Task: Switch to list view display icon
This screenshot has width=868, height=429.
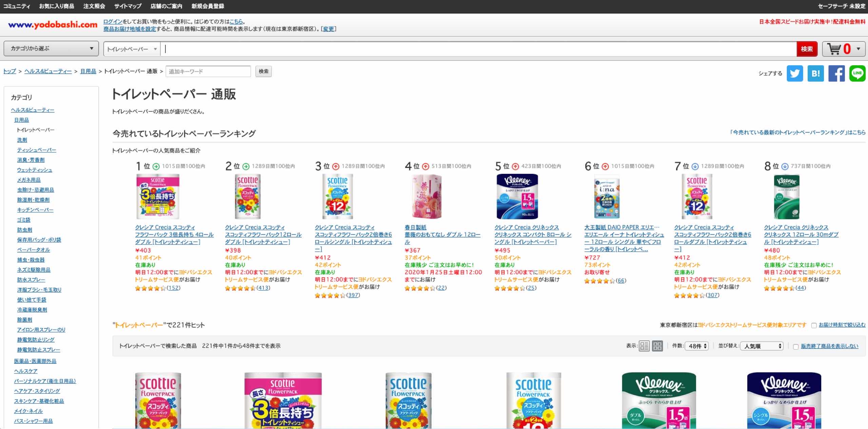Action: (644, 346)
